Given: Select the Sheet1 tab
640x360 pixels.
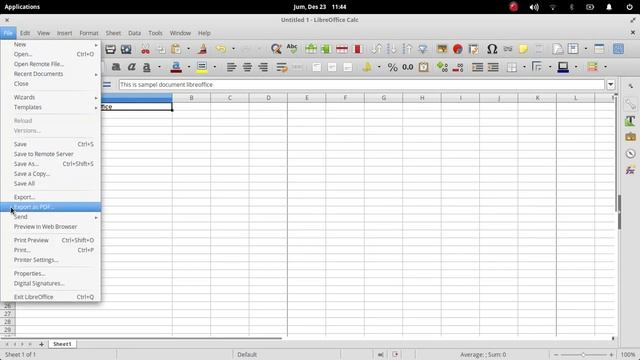Looking at the screenshot, I should [62, 344].
